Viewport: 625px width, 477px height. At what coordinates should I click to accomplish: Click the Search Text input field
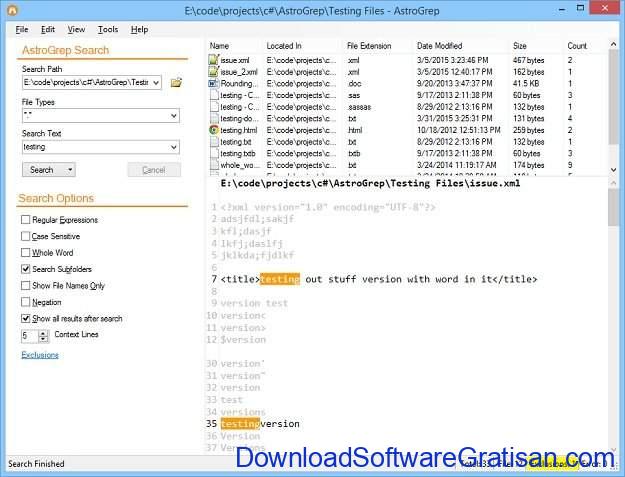96,147
